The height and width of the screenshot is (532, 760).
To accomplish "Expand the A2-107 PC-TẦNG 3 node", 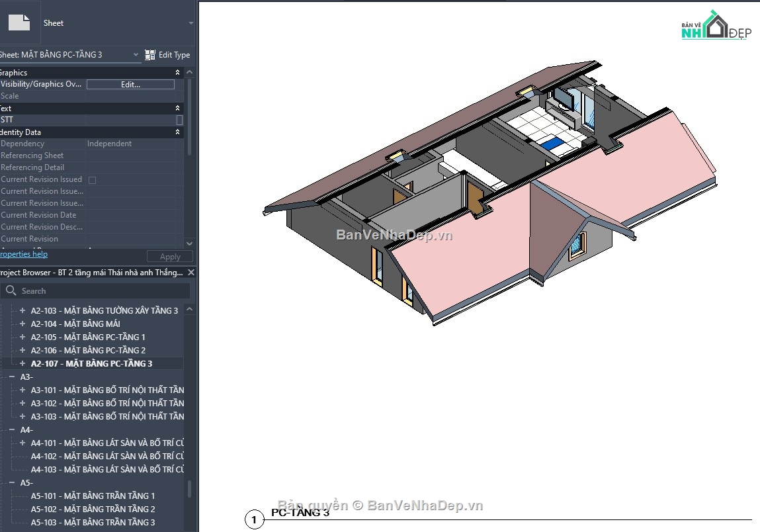I will click(22, 363).
